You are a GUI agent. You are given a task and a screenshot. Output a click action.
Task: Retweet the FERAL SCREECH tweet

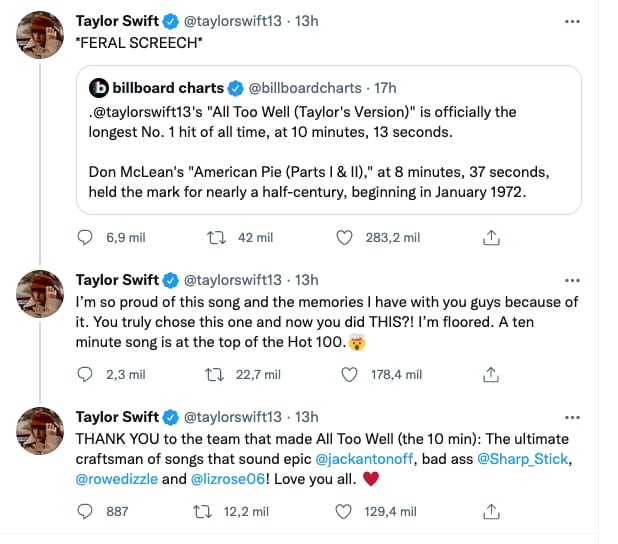click(x=213, y=237)
